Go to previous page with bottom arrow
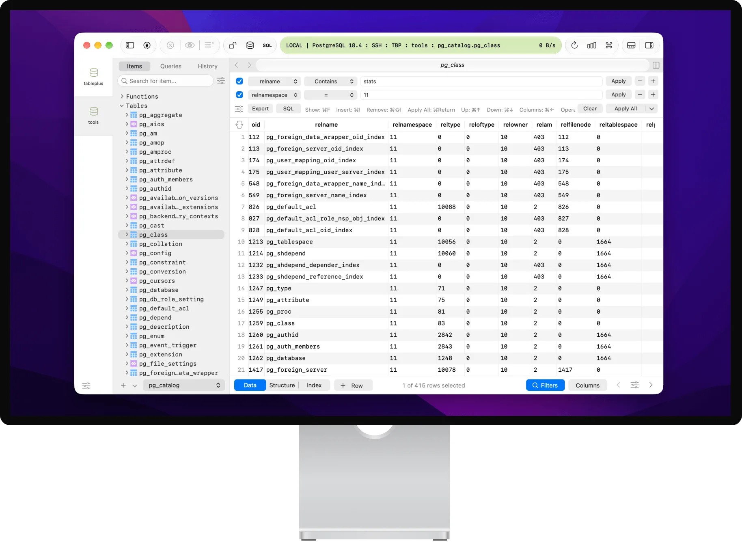The width and height of the screenshot is (742, 560). click(618, 385)
